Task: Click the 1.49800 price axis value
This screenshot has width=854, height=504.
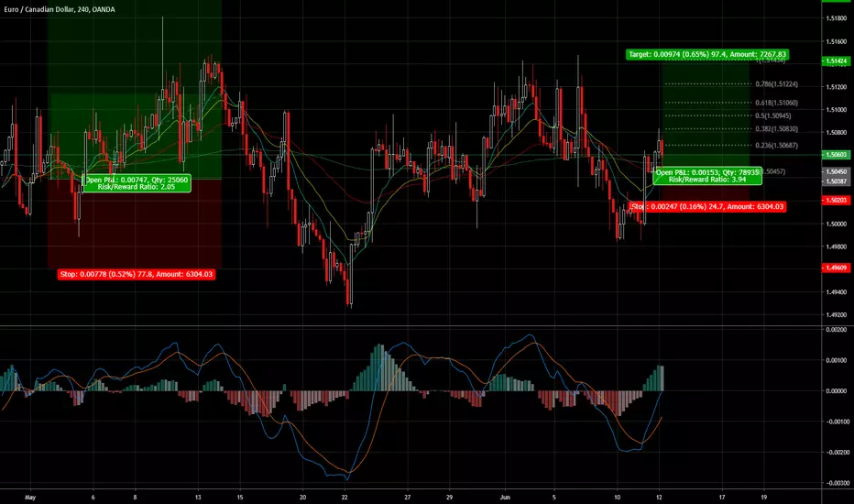Action: (x=837, y=247)
